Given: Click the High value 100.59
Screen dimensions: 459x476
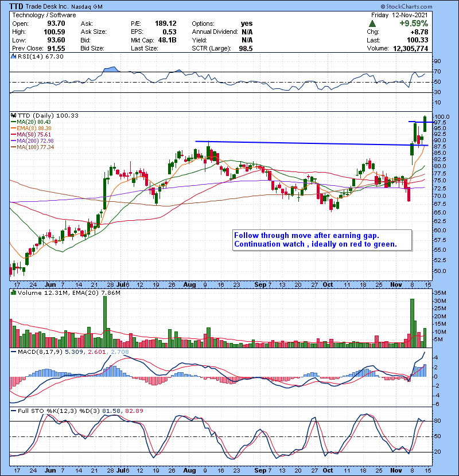Looking at the screenshot, I should click(55, 32).
